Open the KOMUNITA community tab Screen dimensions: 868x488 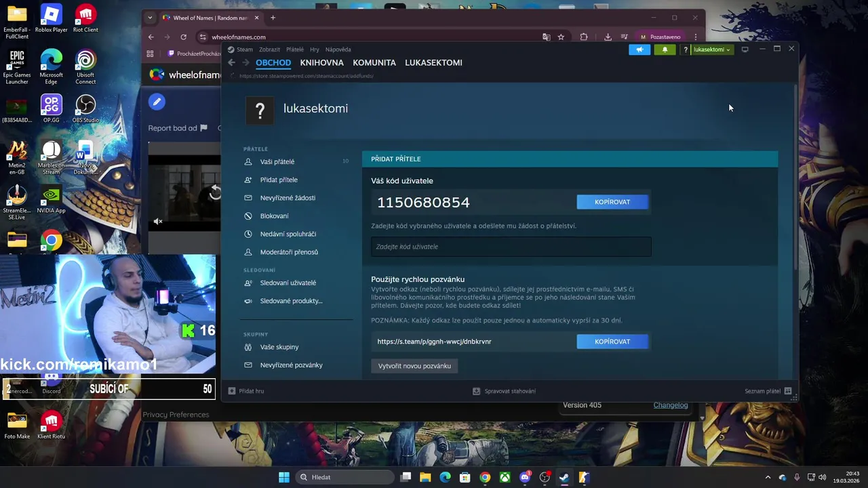[x=374, y=62]
